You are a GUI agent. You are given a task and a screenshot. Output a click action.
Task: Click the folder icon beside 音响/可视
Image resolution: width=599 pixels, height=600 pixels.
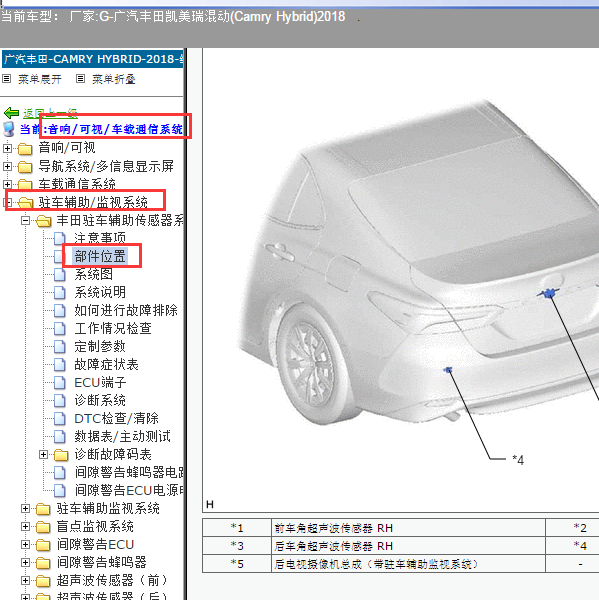(25, 148)
